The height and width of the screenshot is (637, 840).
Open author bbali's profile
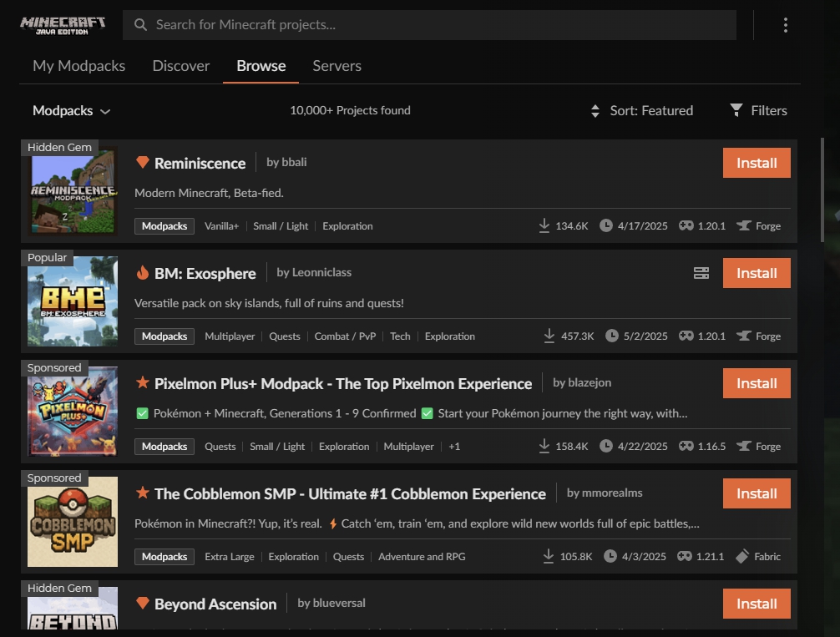(286, 162)
